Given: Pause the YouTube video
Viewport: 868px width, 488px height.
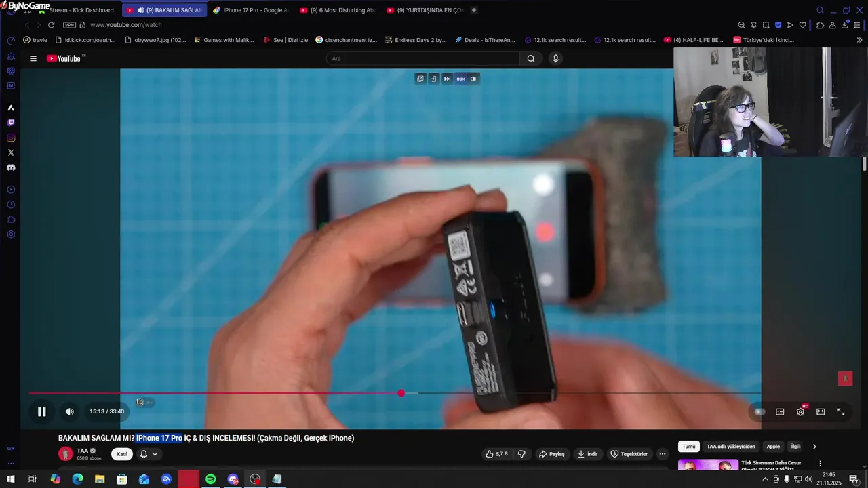Looking at the screenshot, I should (41, 411).
